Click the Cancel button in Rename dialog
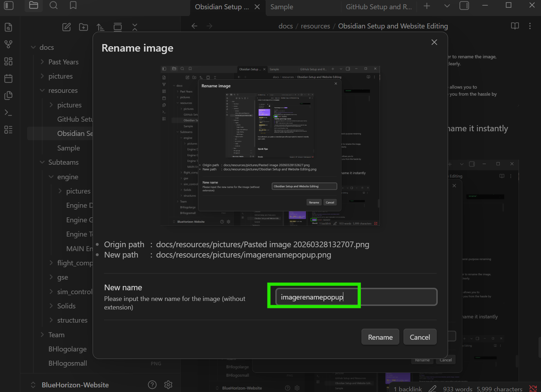 tap(420, 337)
